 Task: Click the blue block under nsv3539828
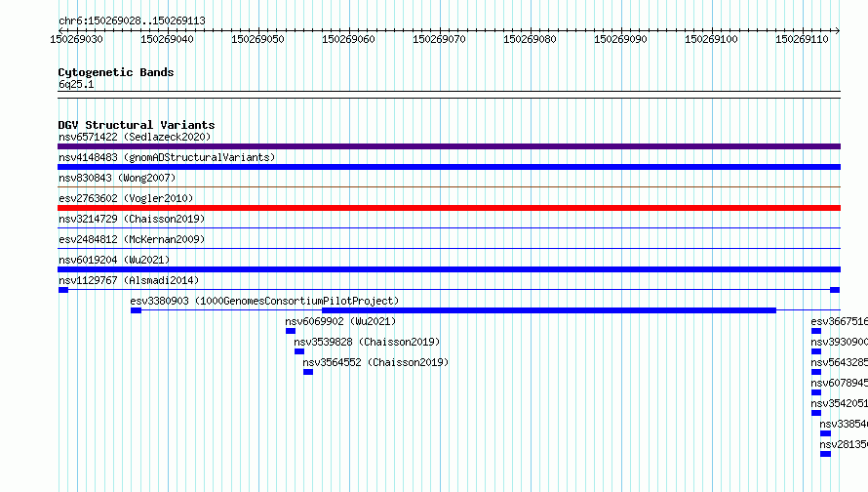click(299, 351)
